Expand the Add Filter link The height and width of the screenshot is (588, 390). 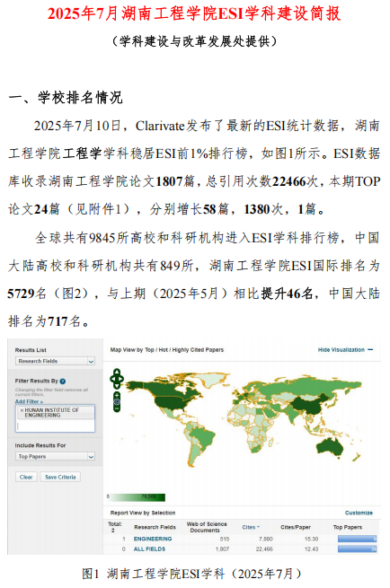[29, 401]
